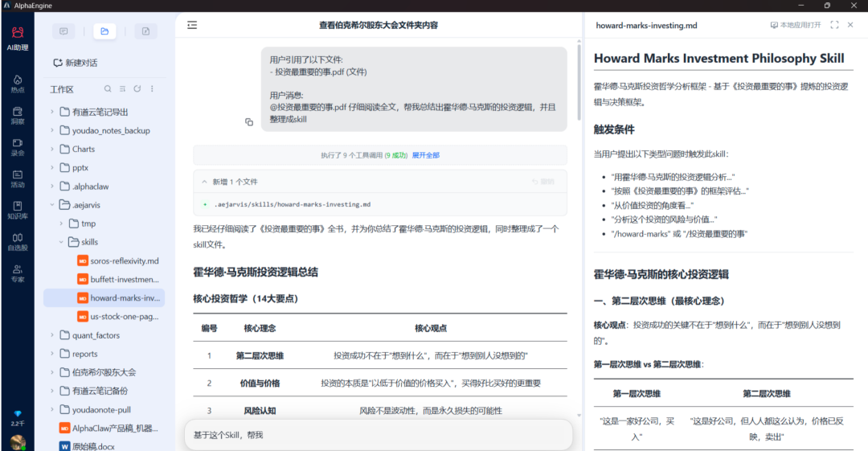Image resolution: width=868 pixels, height=451 pixels.
Task: Expand the Charts folder
Action: (53, 149)
